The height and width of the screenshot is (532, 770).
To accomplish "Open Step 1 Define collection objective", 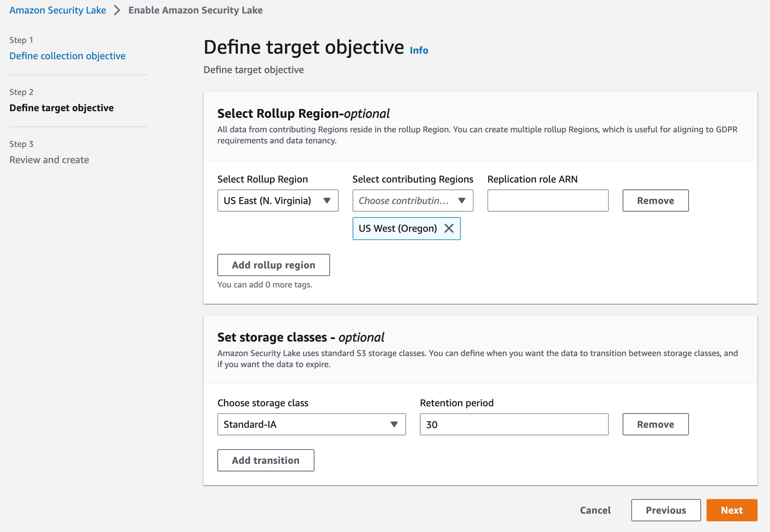I will pyautogui.click(x=68, y=56).
